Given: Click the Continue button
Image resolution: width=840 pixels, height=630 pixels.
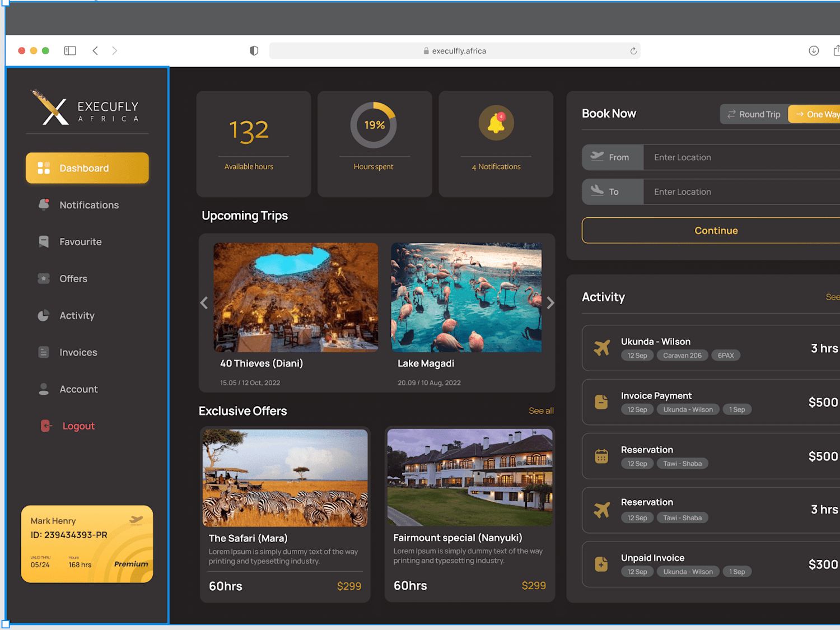Looking at the screenshot, I should tap(711, 231).
